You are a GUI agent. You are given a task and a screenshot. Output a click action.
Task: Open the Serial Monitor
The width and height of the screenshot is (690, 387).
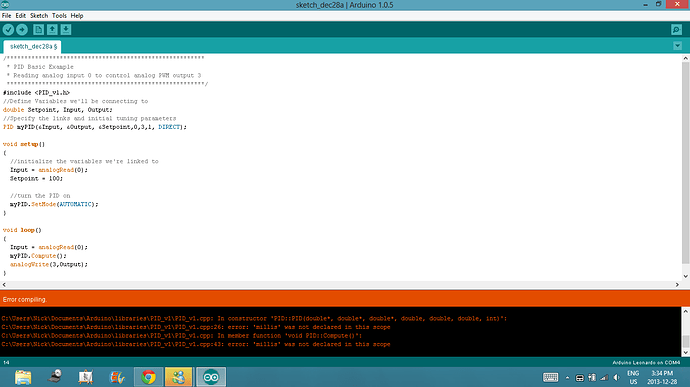coord(676,29)
